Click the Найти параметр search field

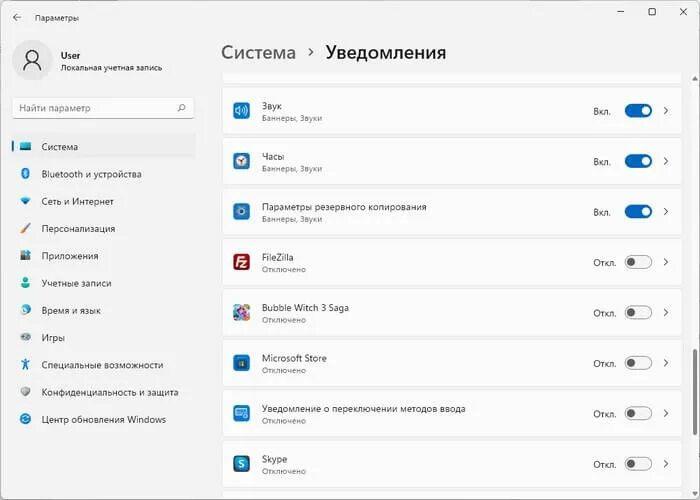click(95, 107)
